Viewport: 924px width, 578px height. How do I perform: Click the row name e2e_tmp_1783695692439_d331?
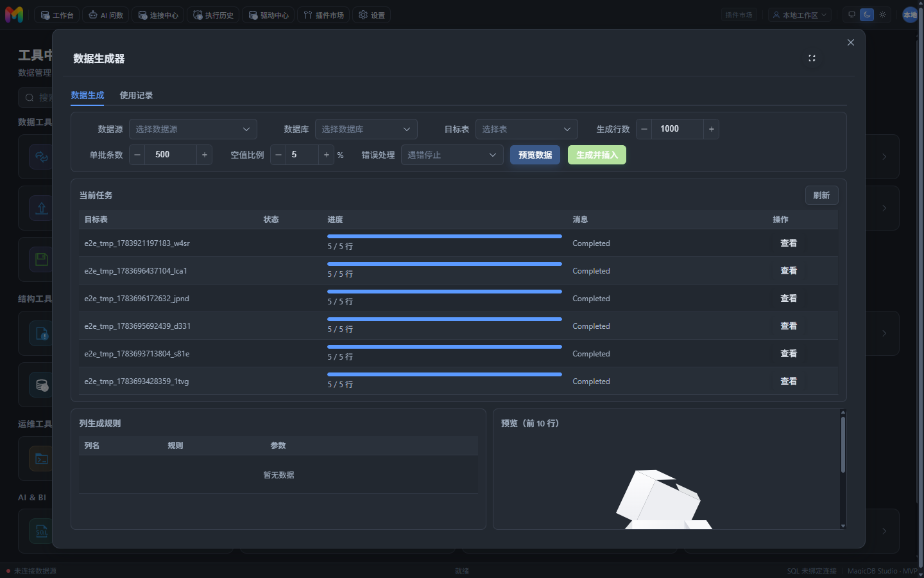tap(137, 326)
